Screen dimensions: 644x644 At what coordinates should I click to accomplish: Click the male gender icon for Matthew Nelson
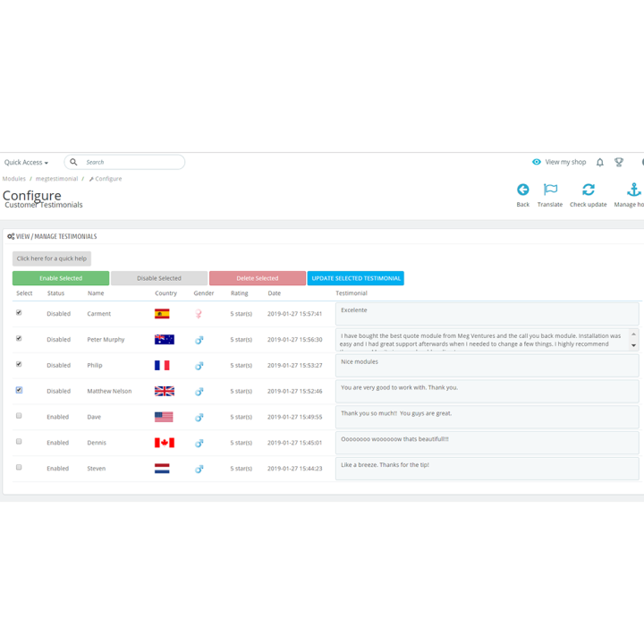coord(199,392)
